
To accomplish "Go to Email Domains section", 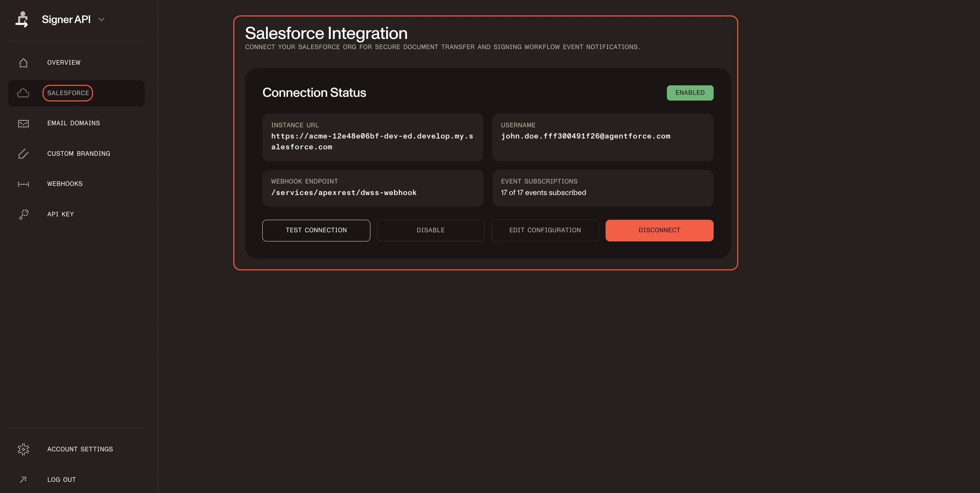I will coord(76,124).
